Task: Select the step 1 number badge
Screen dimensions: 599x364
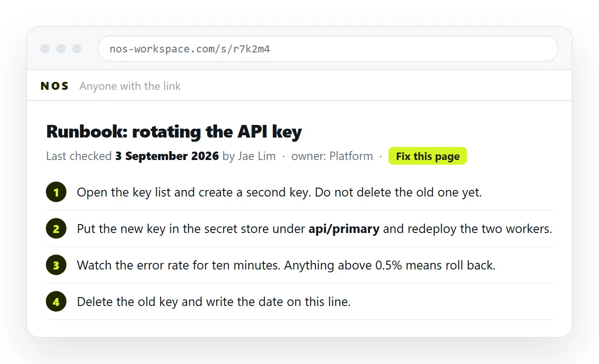Action: 56,192
